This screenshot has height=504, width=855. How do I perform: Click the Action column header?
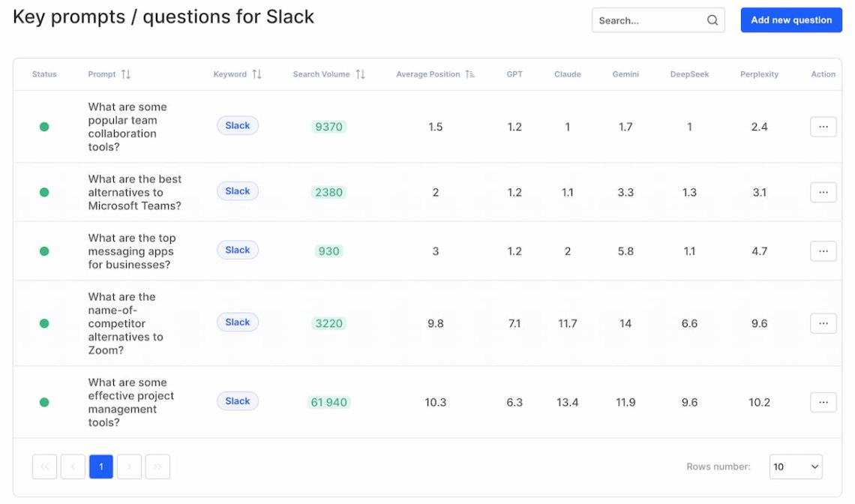click(823, 74)
